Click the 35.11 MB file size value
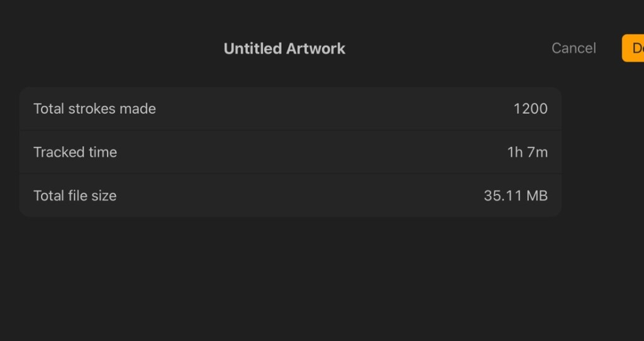 pyautogui.click(x=515, y=195)
